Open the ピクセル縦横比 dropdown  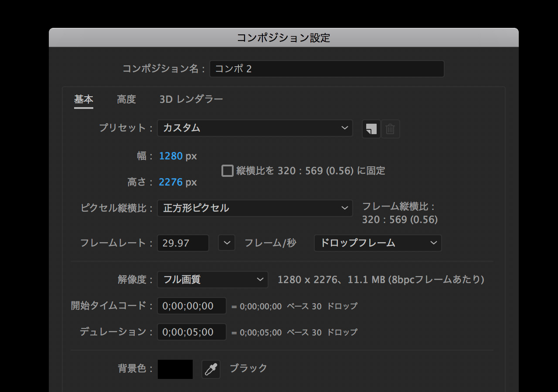[x=255, y=208]
